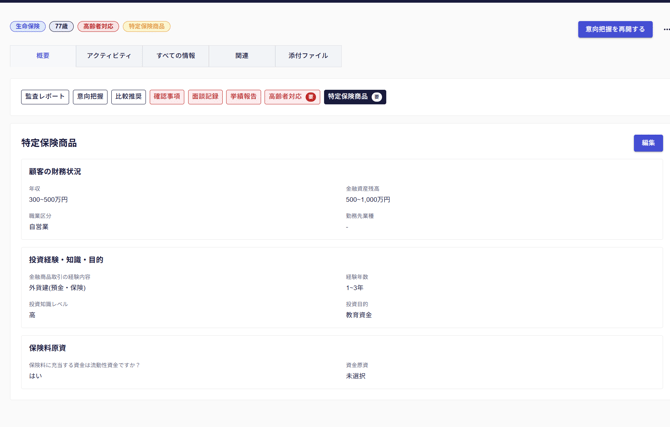Image resolution: width=670 pixels, height=427 pixels.
Task: Show the 確認事項 section
Action: pos(167,97)
